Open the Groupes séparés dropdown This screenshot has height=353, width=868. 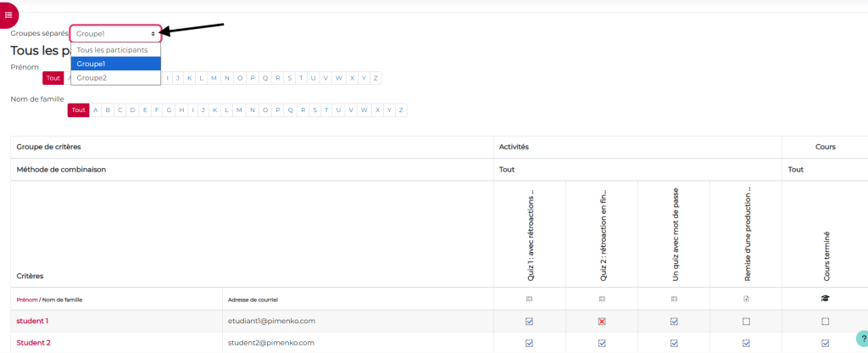[x=115, y=34]
